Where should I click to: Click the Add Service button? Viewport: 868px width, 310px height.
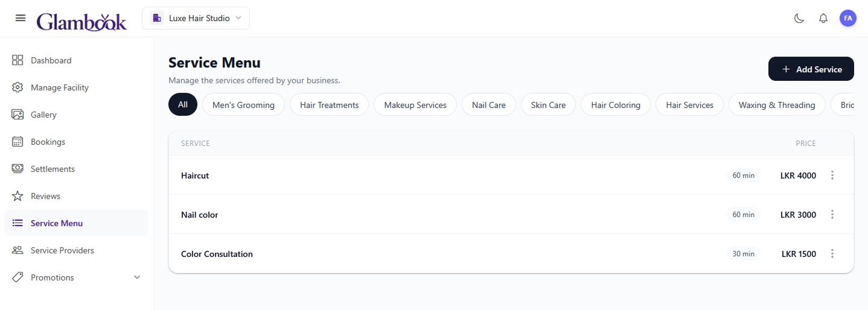click(x=811, y=69)
